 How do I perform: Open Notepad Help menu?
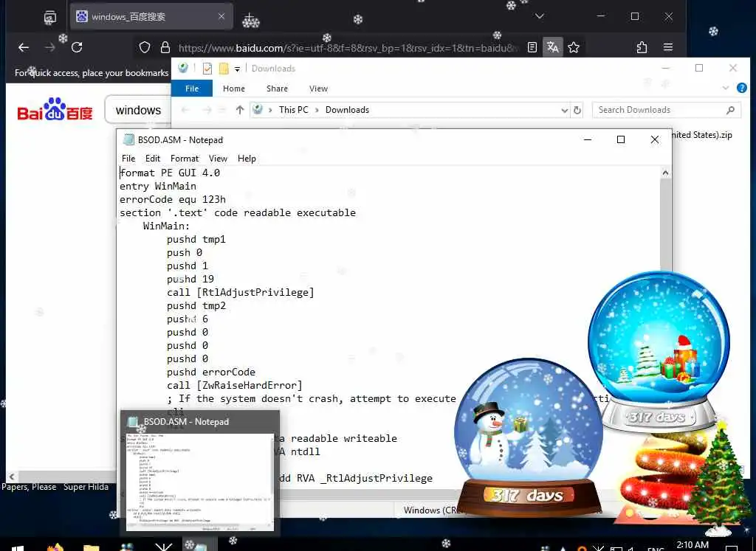[247, 159]
